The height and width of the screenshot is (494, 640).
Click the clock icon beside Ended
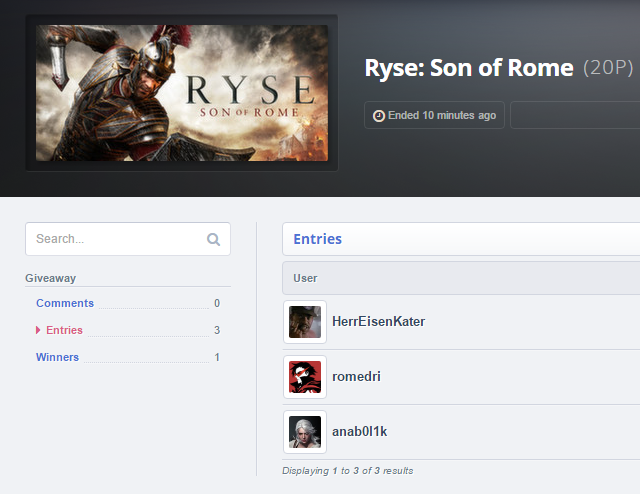[x=379, y=116]
